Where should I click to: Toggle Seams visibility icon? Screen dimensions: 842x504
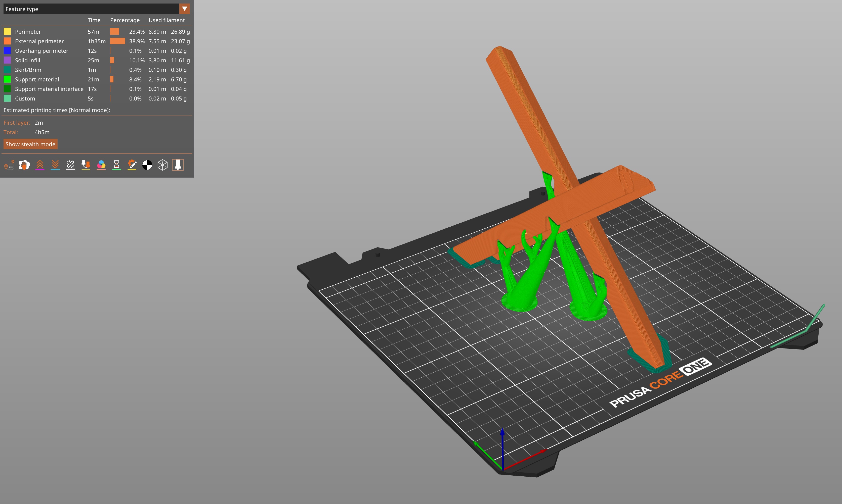tap(70, 165)
